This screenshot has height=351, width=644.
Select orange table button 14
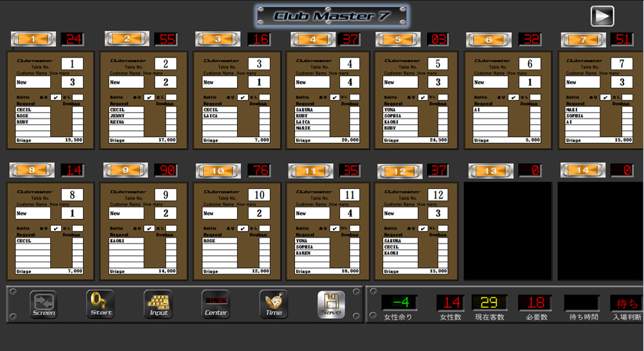[x=583, y=170]
